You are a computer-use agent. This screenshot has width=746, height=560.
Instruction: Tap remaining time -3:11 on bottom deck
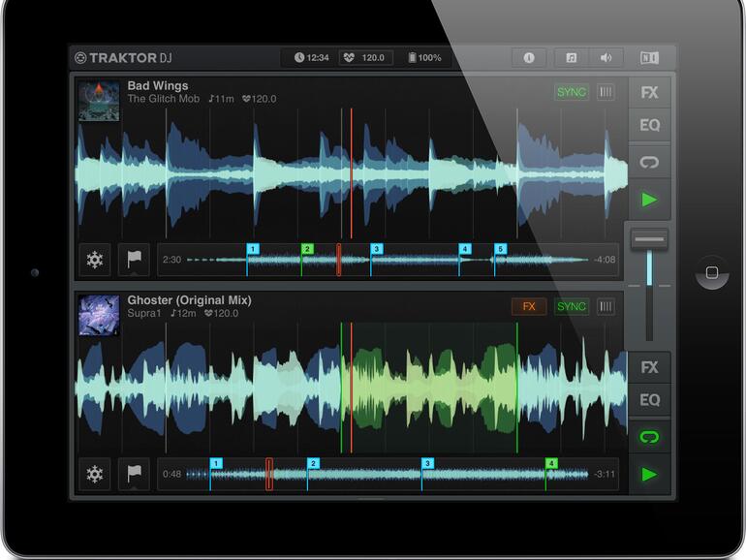tap(605, 475)
